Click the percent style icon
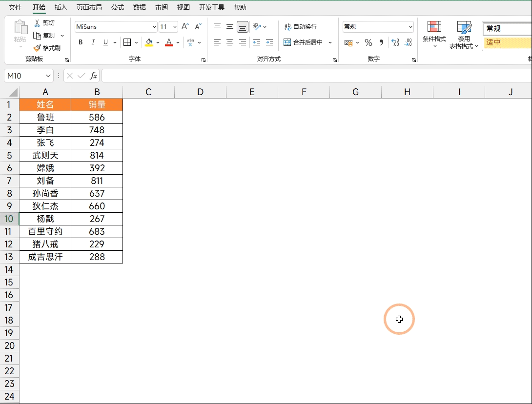 coord(368,42)
